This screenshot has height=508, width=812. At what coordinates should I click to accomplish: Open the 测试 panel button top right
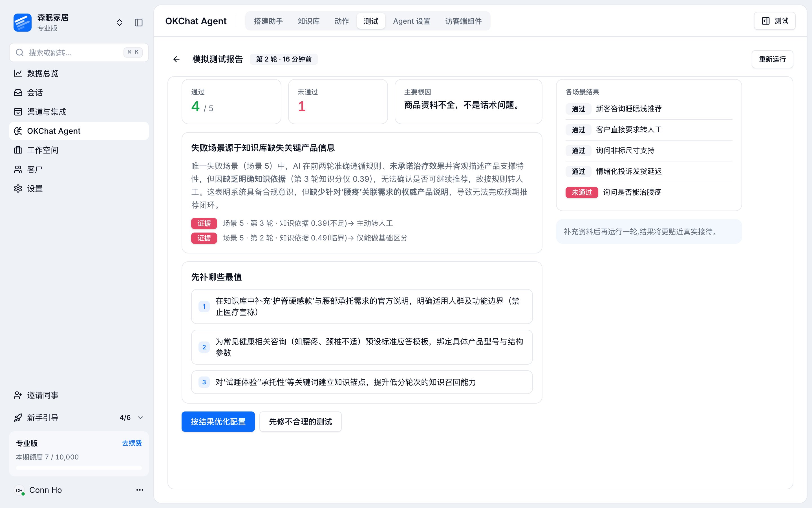click(775, 21)
